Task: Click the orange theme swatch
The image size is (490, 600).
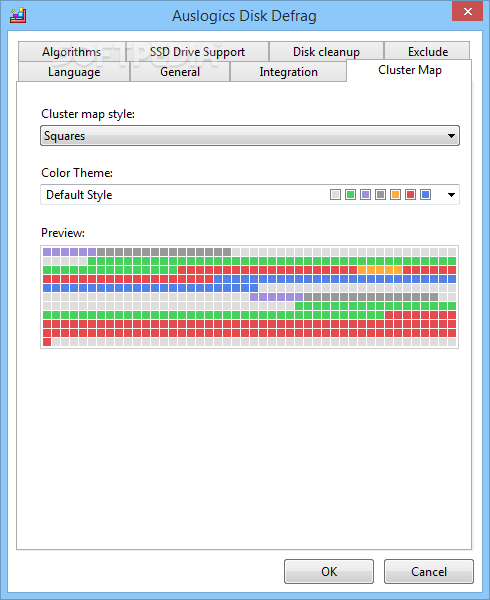Action: pyautogui.click(x=396, y=195)
